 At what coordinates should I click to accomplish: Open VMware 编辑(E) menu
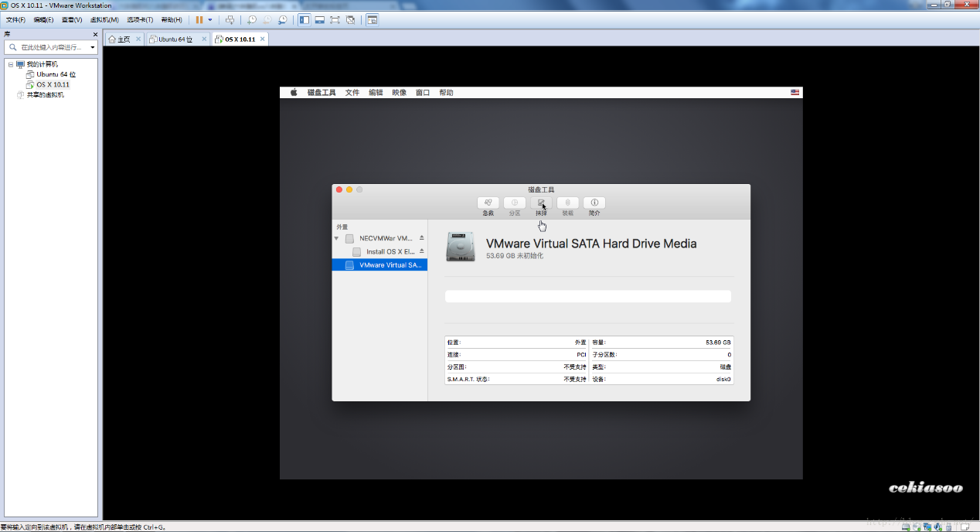(43, 19)
